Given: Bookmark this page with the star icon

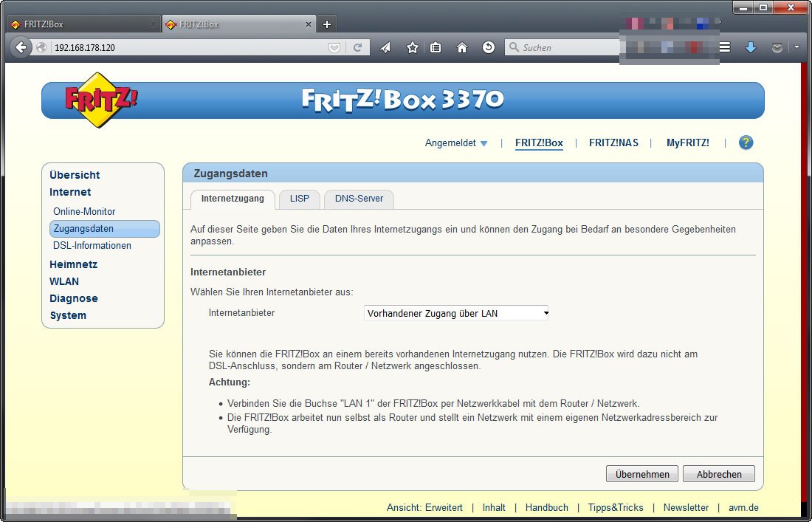Looking at the screenshot, I should point(410,47).
